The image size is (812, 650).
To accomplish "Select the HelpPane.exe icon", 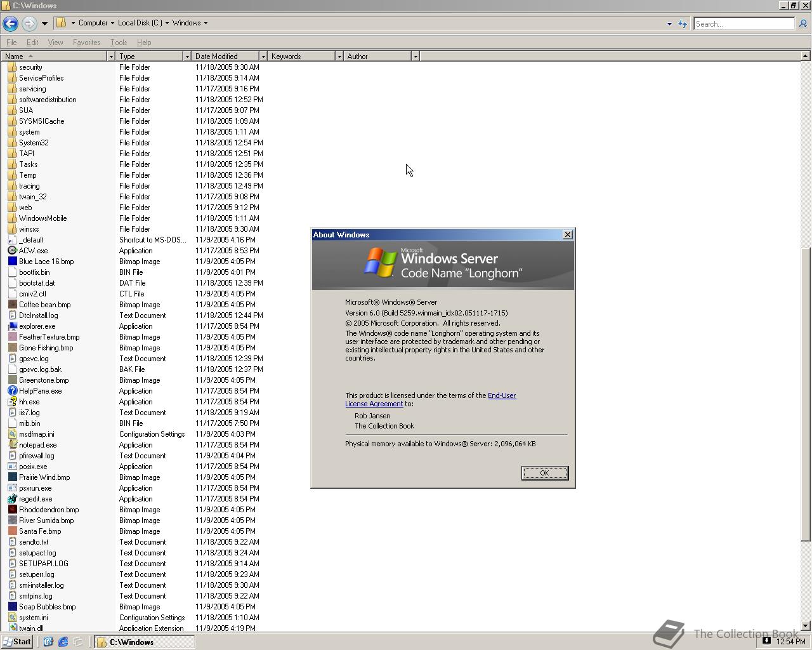I will [12, 391].
